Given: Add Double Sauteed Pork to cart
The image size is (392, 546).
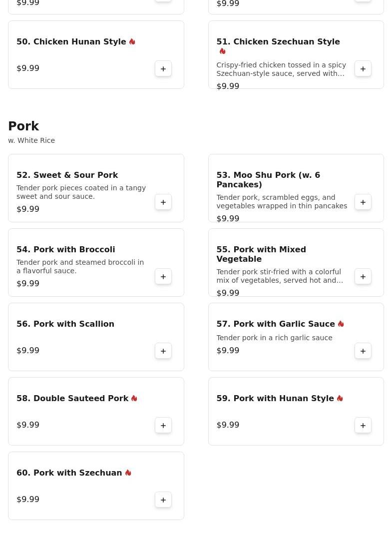Looking at the screenshot, I should coord(163,426).
